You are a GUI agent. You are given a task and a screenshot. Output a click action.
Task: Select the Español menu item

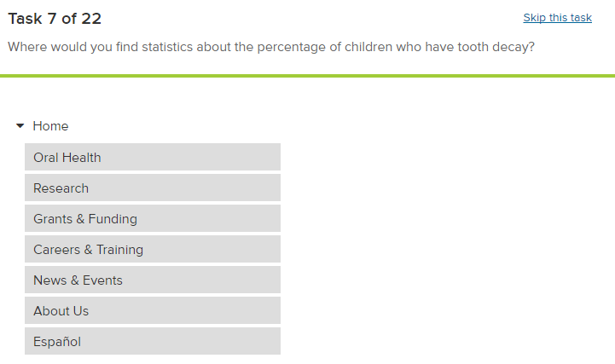(152, 341)
